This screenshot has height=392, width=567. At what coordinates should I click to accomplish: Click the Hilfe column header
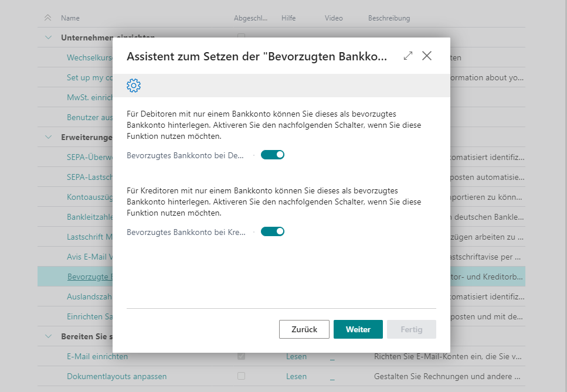click(288, 18)
